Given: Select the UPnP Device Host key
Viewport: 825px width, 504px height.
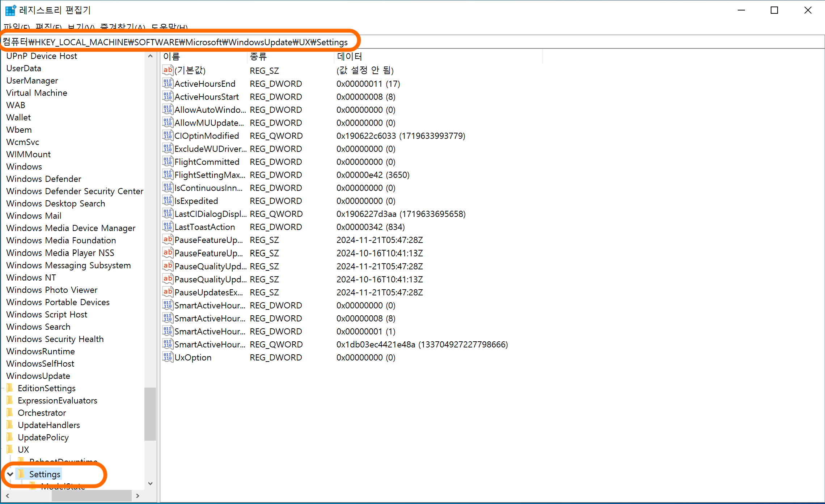Looking at the screenshot, I should coord(42,56).
